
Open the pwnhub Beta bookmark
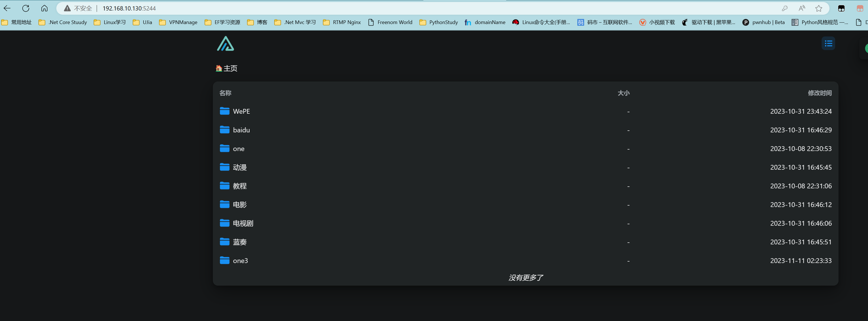point(764,22)
